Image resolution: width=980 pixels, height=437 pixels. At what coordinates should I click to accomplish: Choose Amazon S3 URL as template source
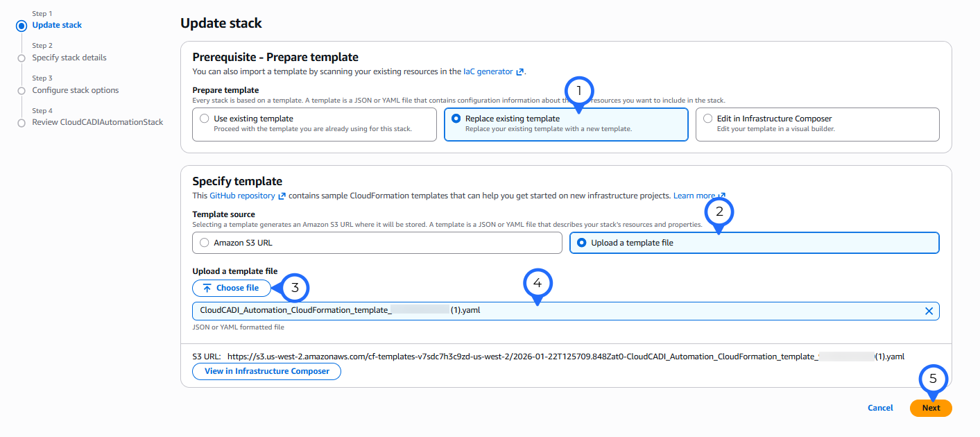click(204, 243)
